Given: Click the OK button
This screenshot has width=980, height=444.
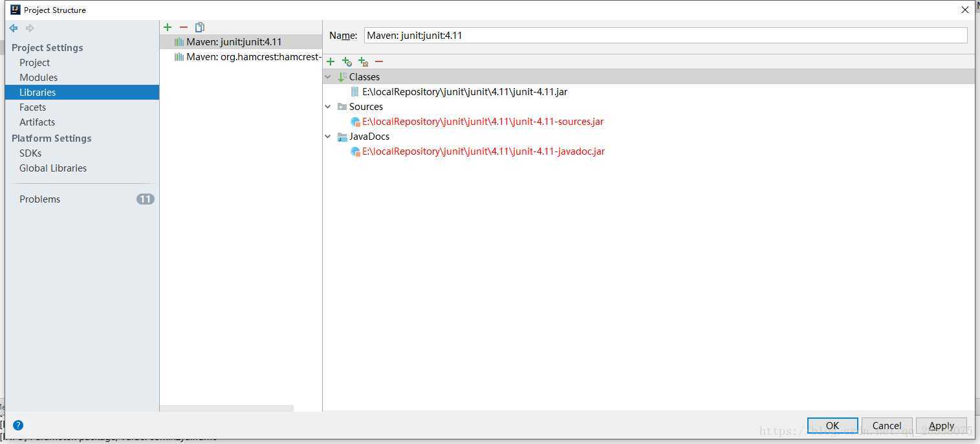Looking at the screenshot, I should click(x=833, y=425).
